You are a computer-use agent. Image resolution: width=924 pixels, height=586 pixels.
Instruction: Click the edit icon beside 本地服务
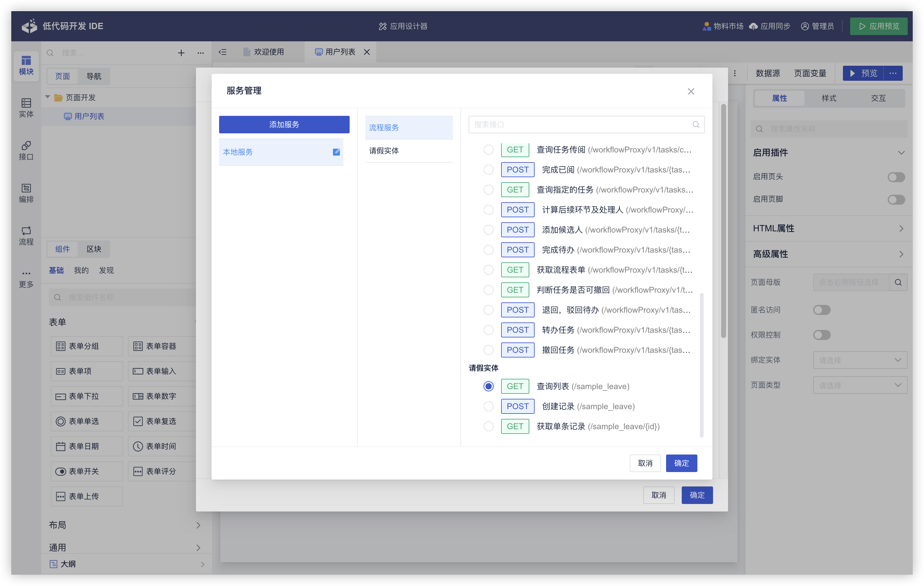click(336, 152)
